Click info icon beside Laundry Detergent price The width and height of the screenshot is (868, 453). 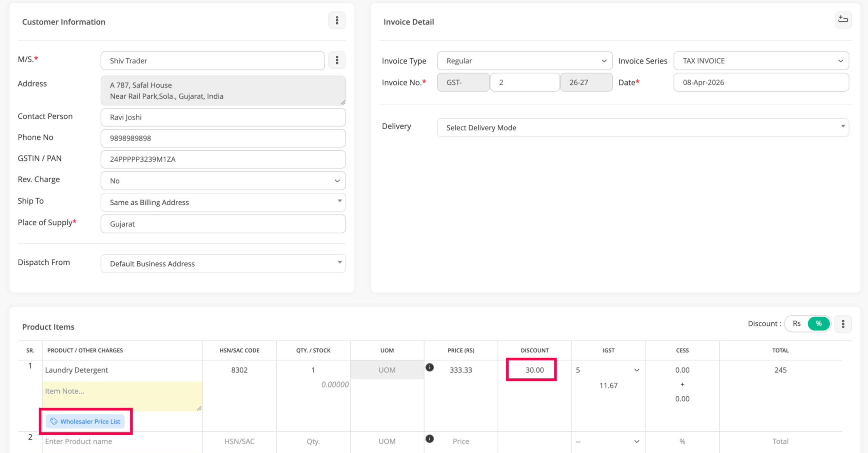click(430, 367)
